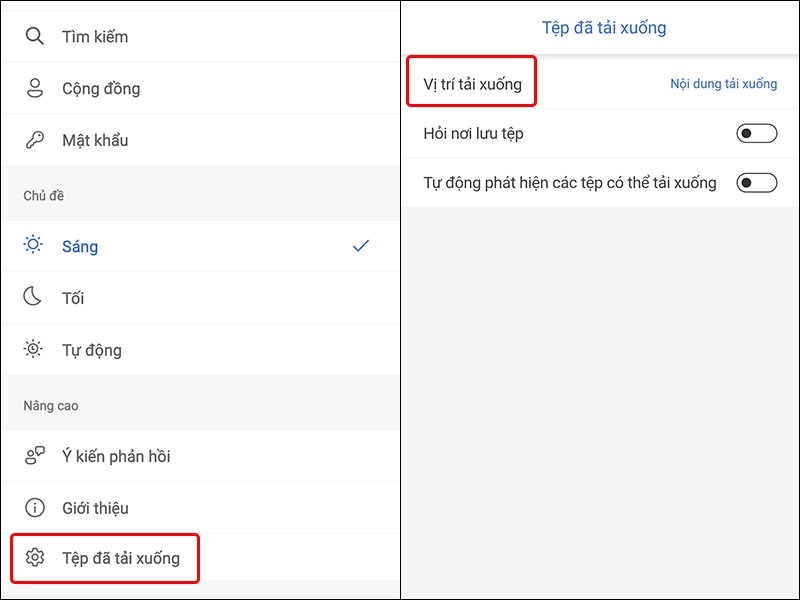Select the people icon beside Cộng đồng
Image resolution: width=800 pixels, height=600 pixels.
pyautogui.click(x=35, y=88)
